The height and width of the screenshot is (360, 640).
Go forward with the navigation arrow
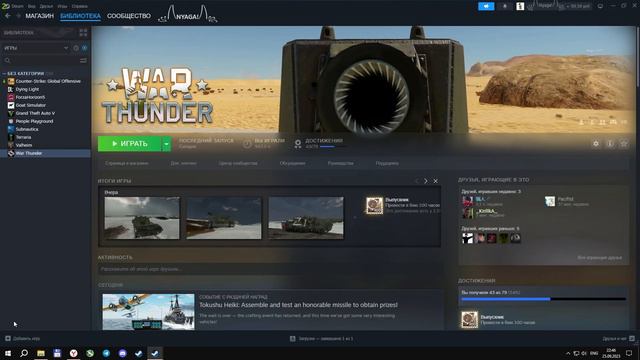click(18, 16)
